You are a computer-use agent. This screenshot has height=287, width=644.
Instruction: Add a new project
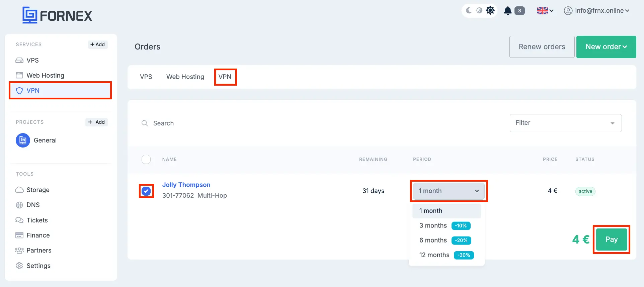(96, 122)
